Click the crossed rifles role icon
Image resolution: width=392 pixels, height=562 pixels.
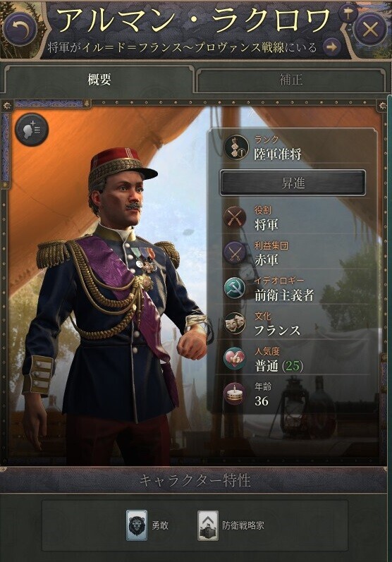[235, 218]
